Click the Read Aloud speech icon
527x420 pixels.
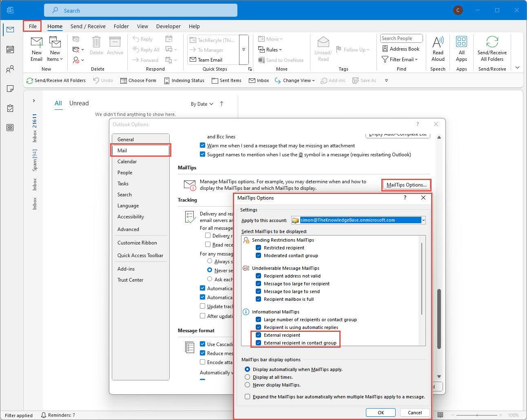(x=438, y=42)
